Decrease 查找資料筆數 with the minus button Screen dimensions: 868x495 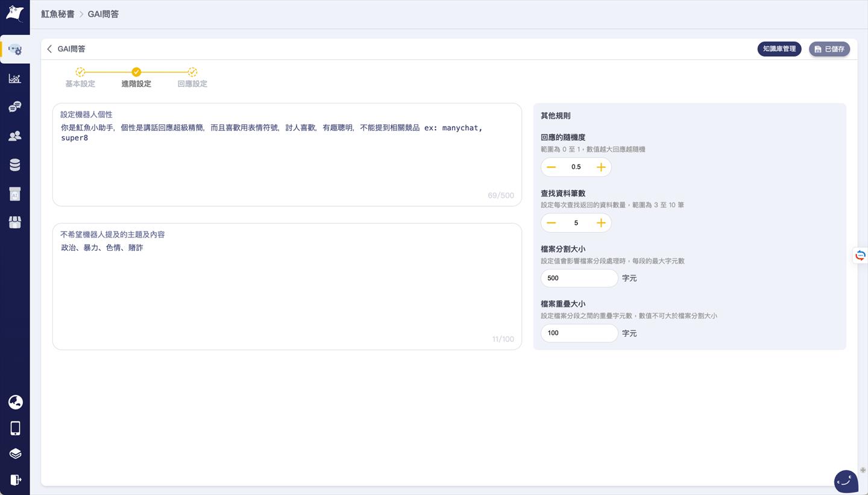pos(551,223)
